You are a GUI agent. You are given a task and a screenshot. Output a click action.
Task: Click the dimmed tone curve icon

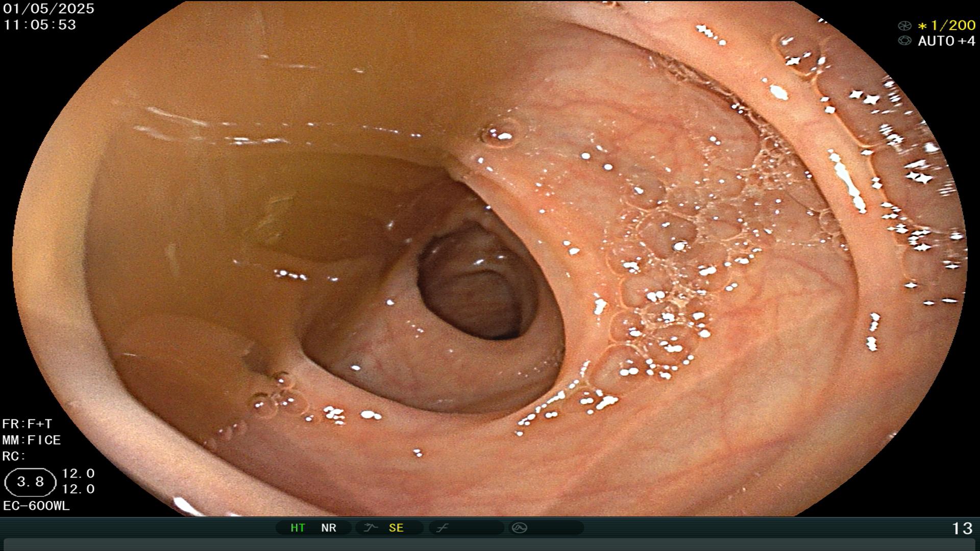(442, 528)
